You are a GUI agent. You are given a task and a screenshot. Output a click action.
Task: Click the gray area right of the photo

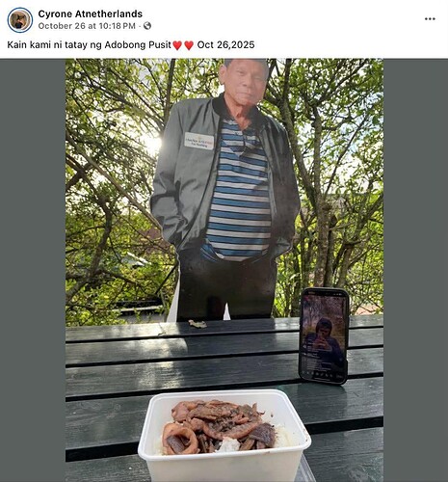pyautogui.click(x=415, y=270)
